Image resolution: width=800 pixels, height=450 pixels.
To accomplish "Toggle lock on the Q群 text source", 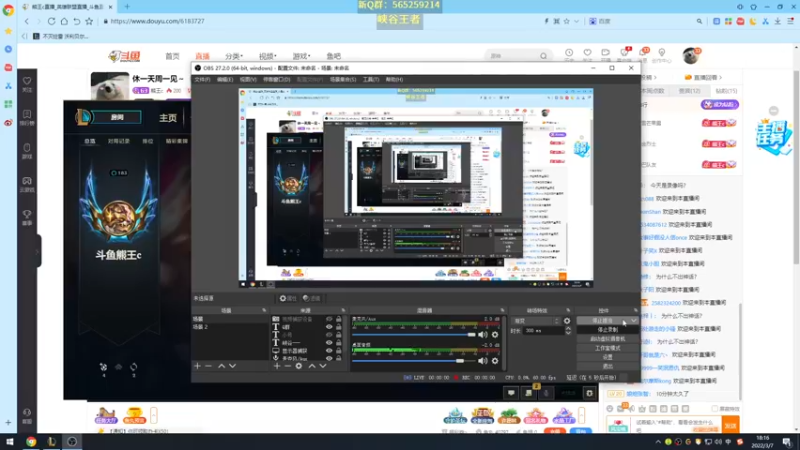I will click(x=338, y=327).
